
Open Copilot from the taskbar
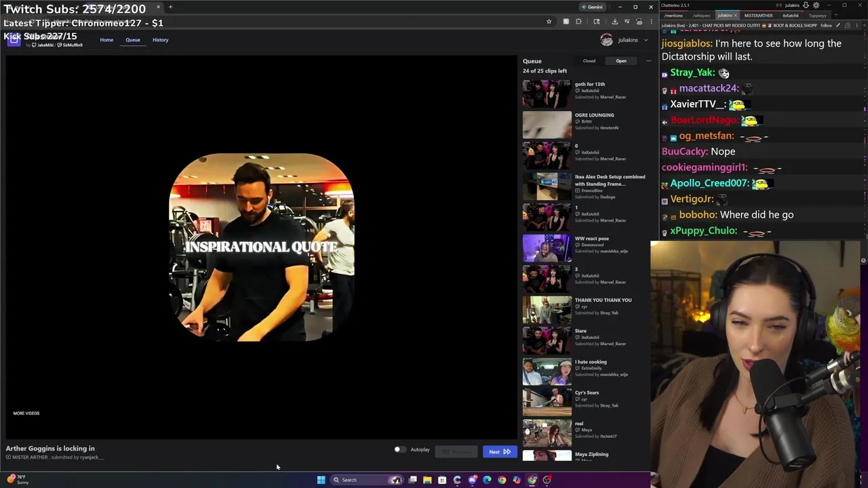tap(517, 480)
